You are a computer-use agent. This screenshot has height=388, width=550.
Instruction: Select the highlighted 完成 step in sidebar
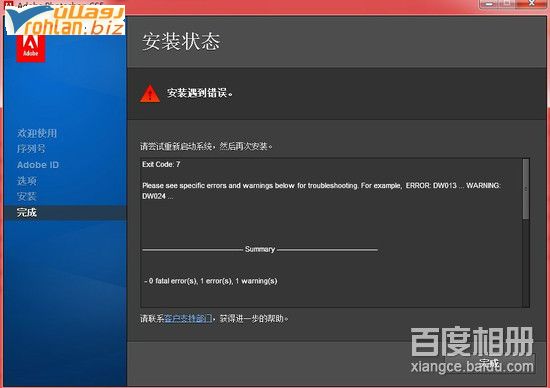65,213
